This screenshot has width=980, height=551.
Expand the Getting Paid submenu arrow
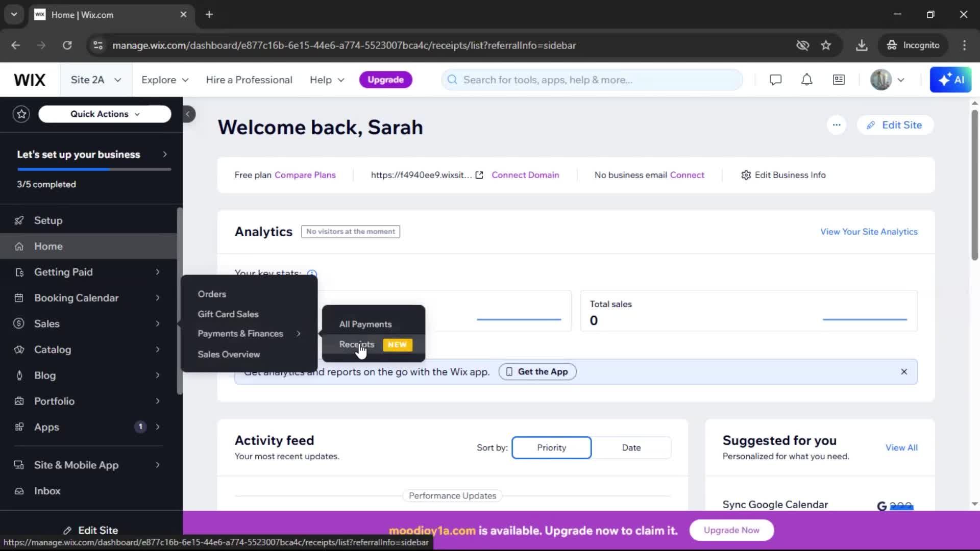pyautogui.click(x=158, y=272)
